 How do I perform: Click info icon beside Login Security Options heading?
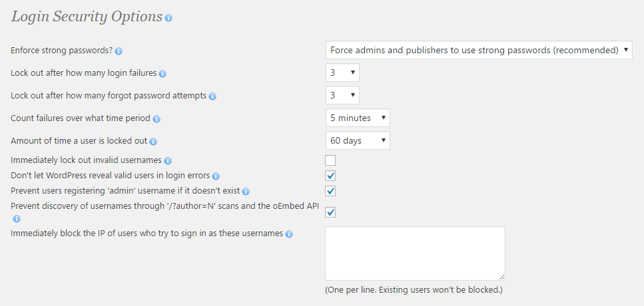click(168, 18)
